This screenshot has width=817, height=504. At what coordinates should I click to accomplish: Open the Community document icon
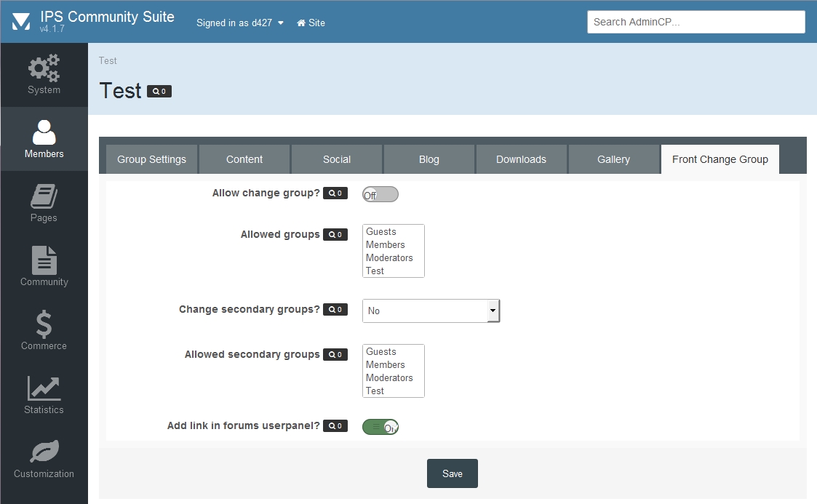click(x=44, y=260)
